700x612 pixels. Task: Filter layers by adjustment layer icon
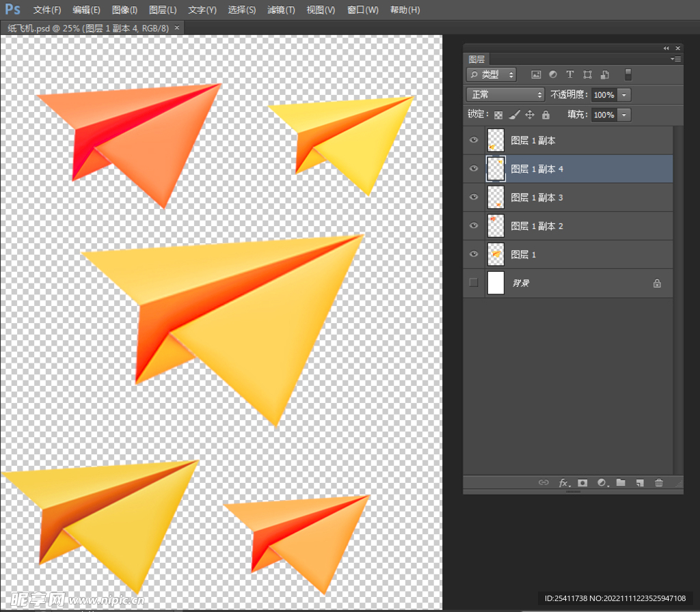tap(552, 74)
